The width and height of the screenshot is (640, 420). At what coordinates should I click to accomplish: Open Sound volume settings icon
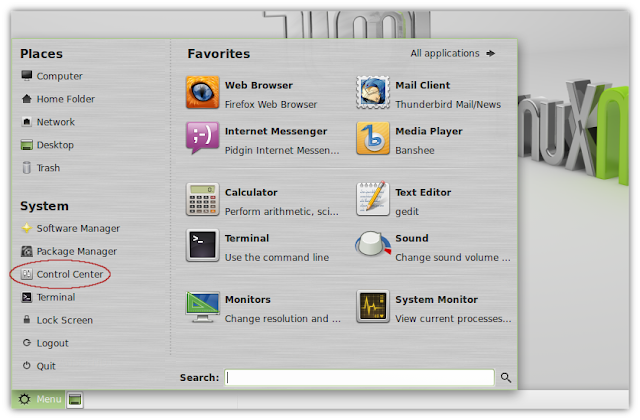click(373, 246)
